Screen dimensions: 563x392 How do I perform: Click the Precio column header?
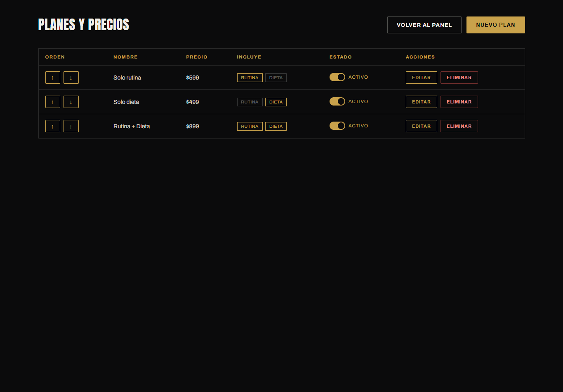[x=197, y=57]
